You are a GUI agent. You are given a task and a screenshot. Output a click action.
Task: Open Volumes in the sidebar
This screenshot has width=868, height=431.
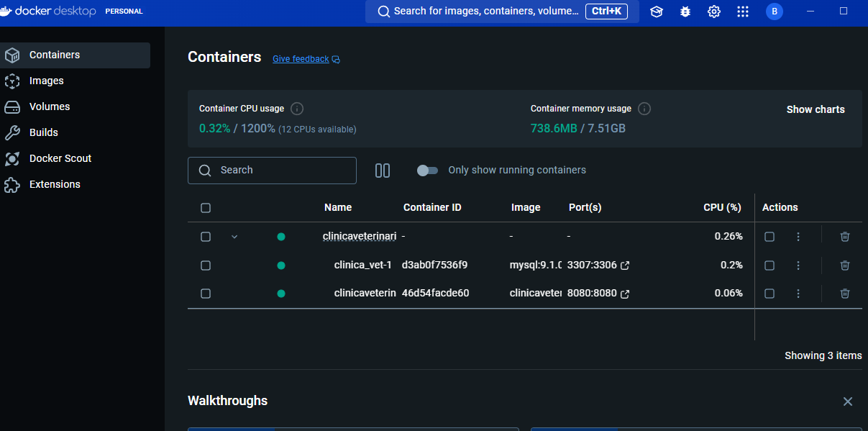coord(50,106)
